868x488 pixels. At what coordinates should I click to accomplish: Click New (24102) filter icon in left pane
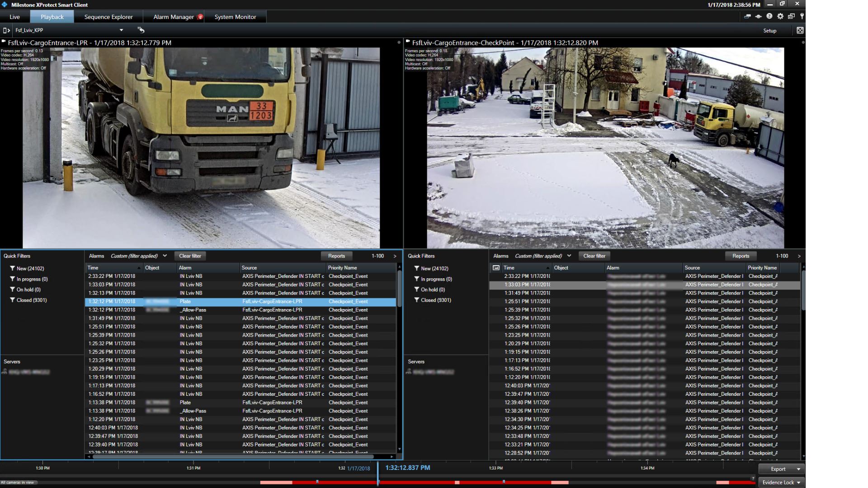coord(12,268)
